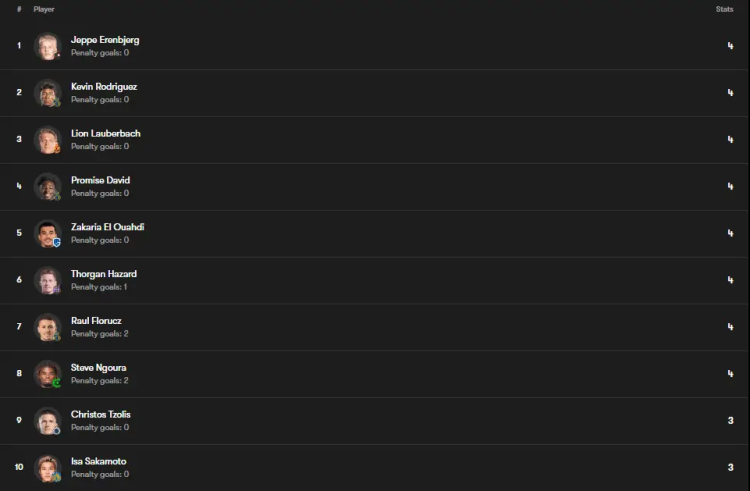
Task: Click the Christos Tzolis name link
Action: (x=101, y=414)
